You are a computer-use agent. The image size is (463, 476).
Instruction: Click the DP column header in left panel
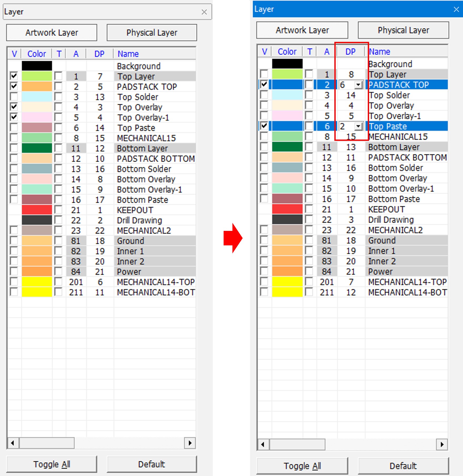(x=99, y=54)
